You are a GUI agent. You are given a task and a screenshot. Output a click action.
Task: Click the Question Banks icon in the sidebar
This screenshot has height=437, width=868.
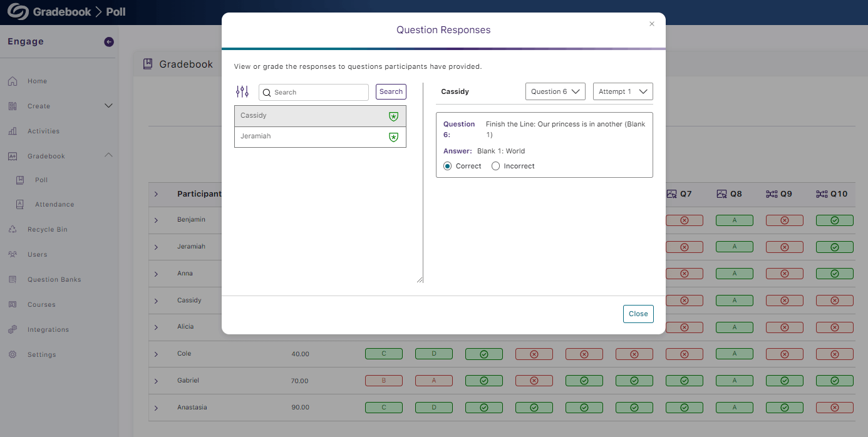(13, 280)
